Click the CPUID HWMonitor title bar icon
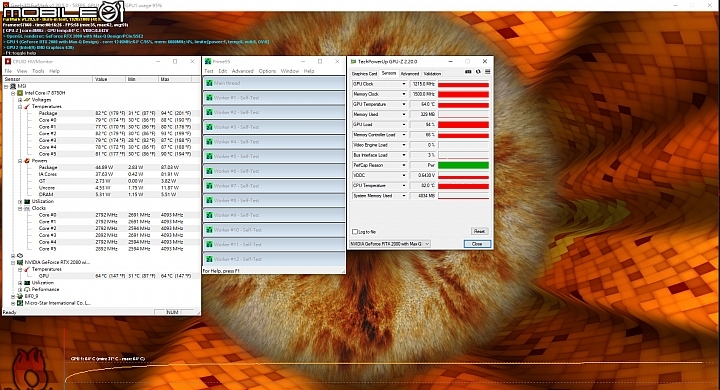720x390 pixels. [7, 61]
